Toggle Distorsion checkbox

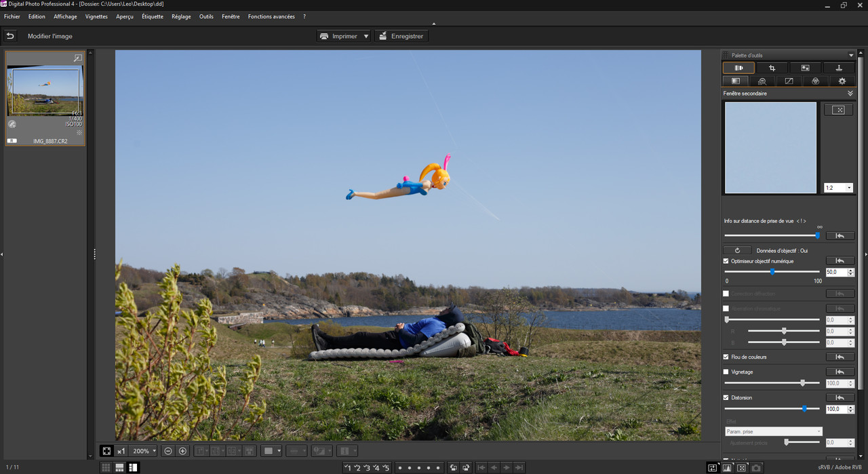pos(726,397)
